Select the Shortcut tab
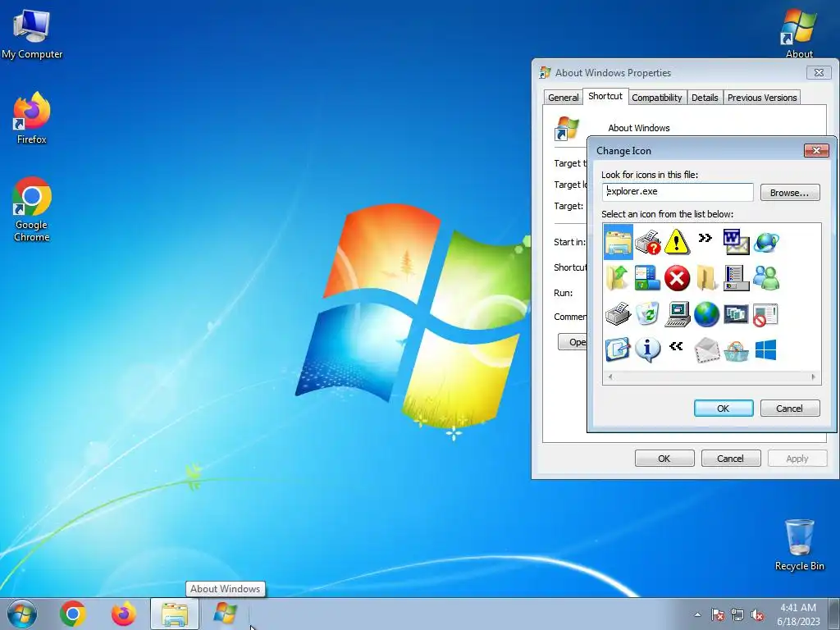 point(605,96)
